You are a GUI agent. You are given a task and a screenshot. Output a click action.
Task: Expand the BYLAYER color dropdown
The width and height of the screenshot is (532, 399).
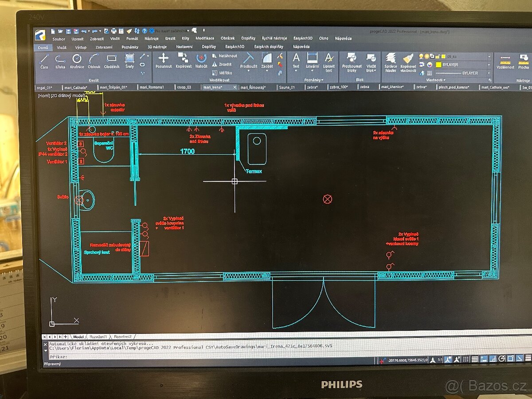(489, 65)
